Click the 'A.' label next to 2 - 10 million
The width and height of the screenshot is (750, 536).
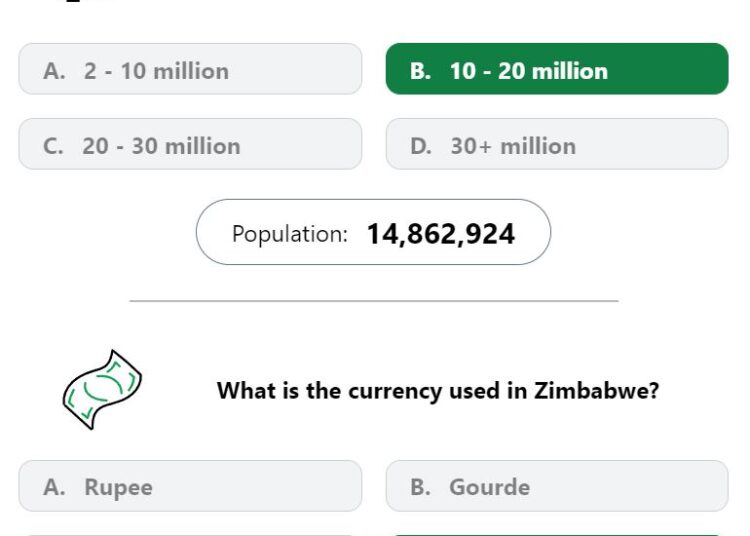(x=54, y=71)
